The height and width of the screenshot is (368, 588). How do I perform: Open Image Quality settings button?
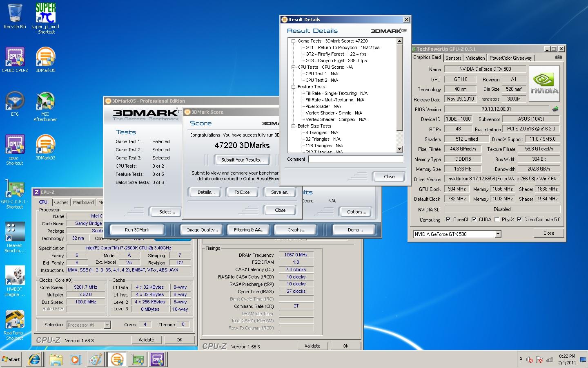pos(203,230)
